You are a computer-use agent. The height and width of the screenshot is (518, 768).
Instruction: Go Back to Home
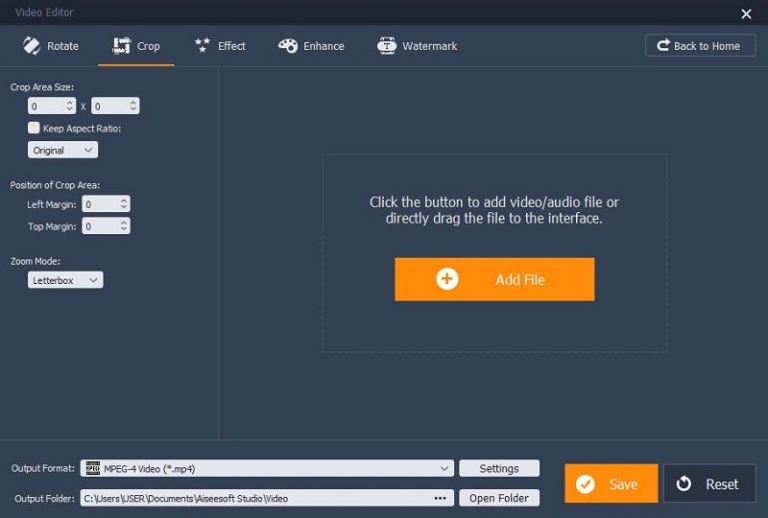(x=700, y=46)
